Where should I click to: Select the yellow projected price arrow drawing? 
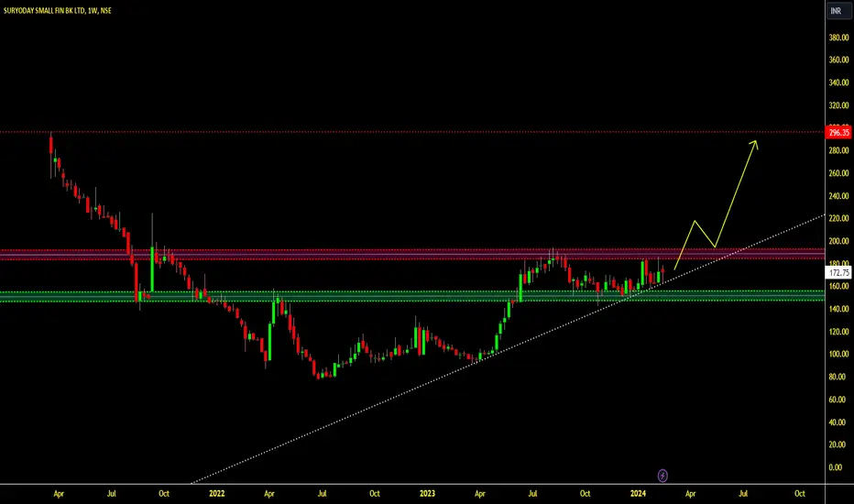coord(737,193)
